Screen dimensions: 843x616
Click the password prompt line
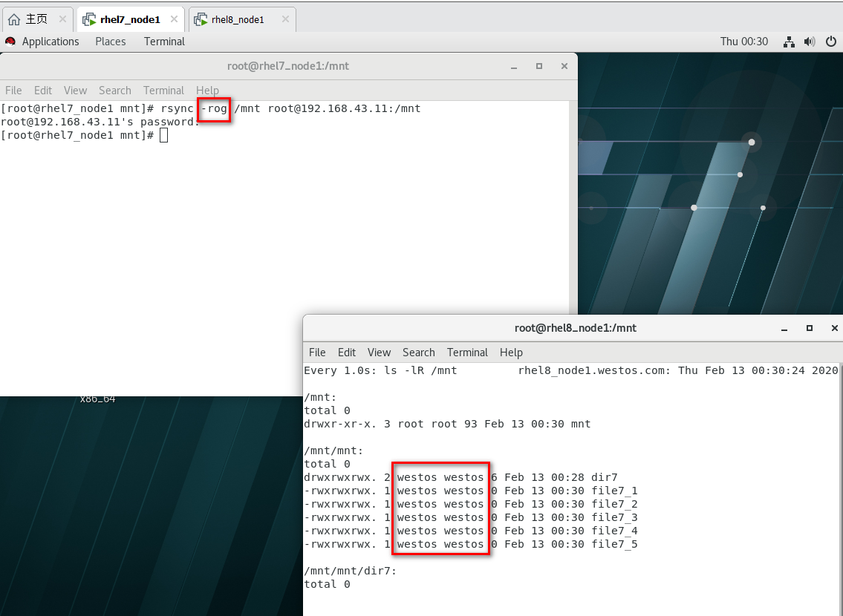[x=100, y=122]
